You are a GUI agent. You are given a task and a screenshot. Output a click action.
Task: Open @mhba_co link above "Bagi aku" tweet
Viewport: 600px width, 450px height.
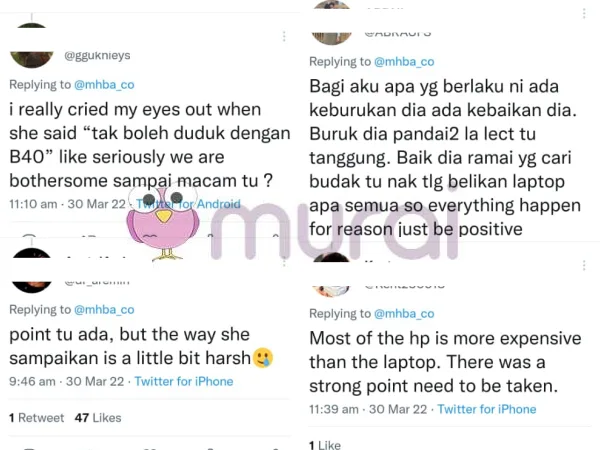point(404,62)
